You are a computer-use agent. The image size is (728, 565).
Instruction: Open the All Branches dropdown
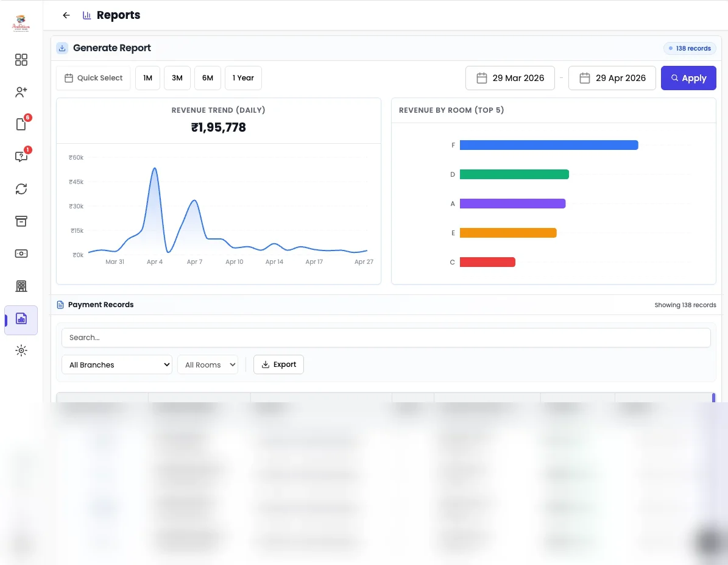click(x=117, y=364)
